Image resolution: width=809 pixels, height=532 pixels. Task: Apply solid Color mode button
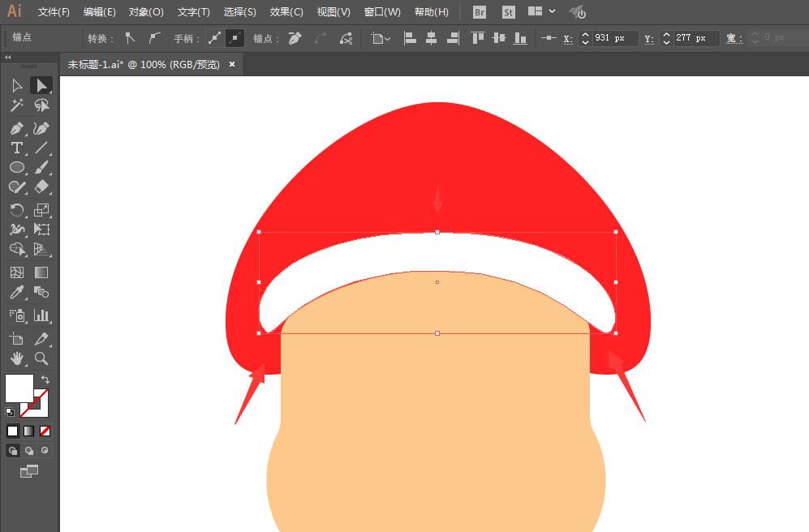(x=12, y=431)
